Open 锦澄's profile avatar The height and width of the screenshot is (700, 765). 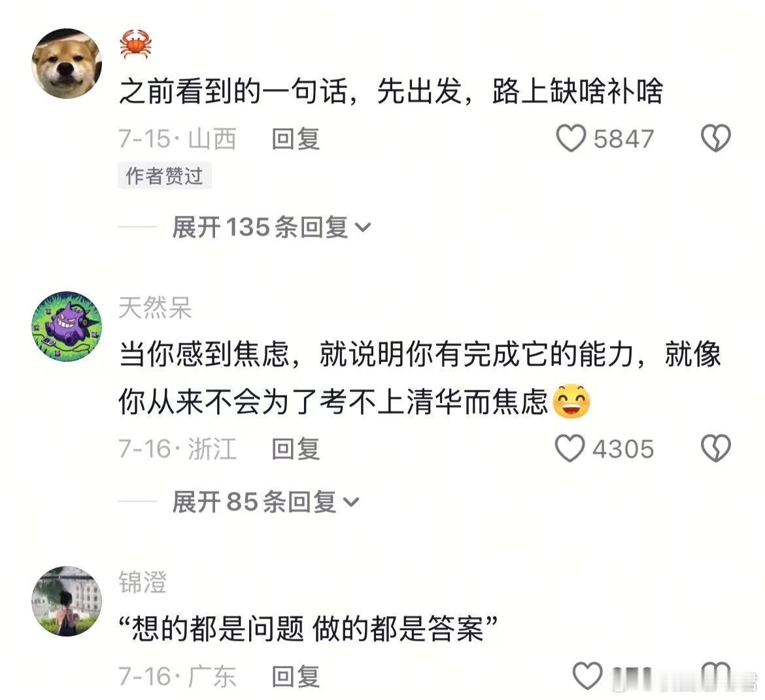pos(67,601)
